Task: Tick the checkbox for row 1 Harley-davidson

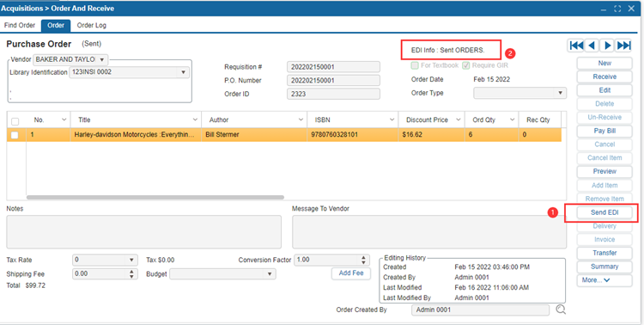Action: coord(15,135)
